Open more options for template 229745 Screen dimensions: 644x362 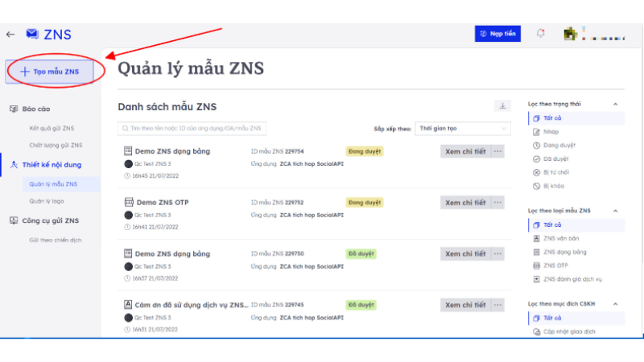click(497, 305)
